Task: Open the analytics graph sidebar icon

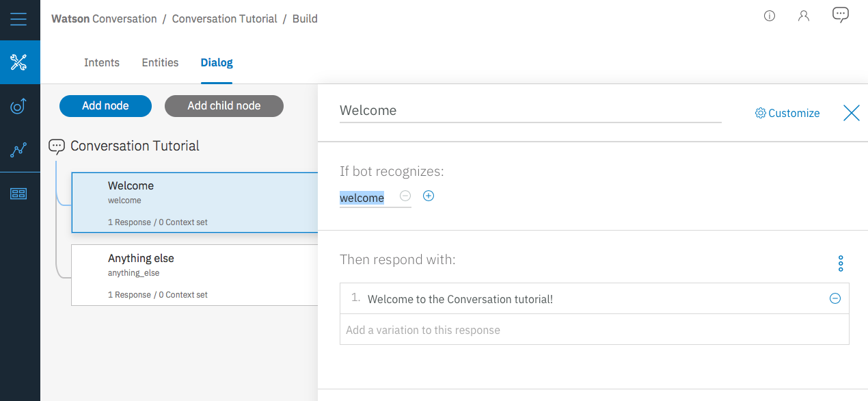Action: click(x=19, y=150)
